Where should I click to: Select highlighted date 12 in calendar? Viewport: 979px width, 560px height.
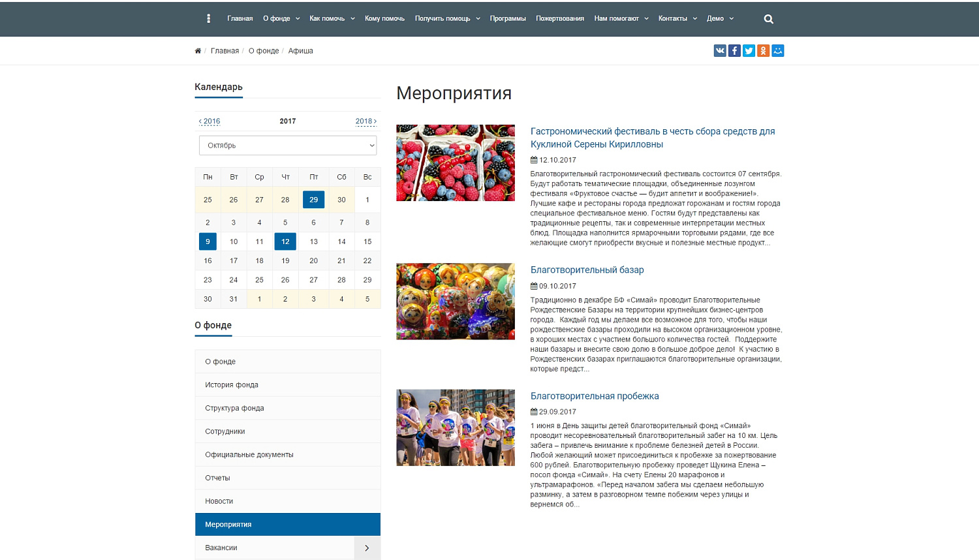click(285, 241)
